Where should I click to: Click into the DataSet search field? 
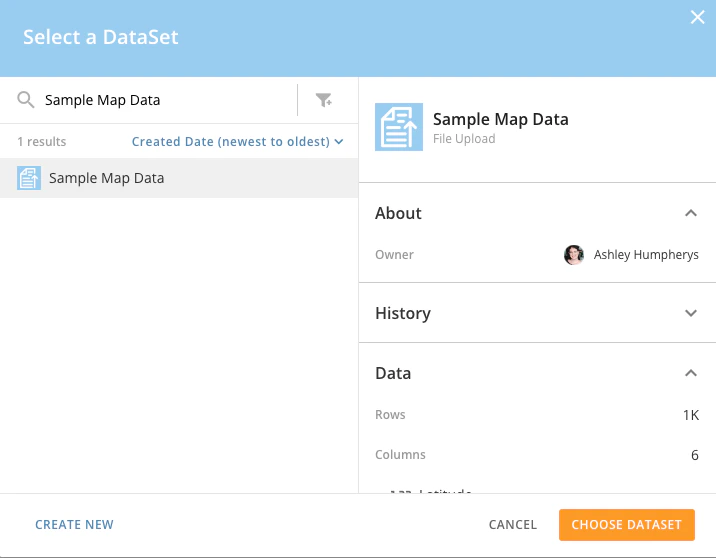[168, 100]
